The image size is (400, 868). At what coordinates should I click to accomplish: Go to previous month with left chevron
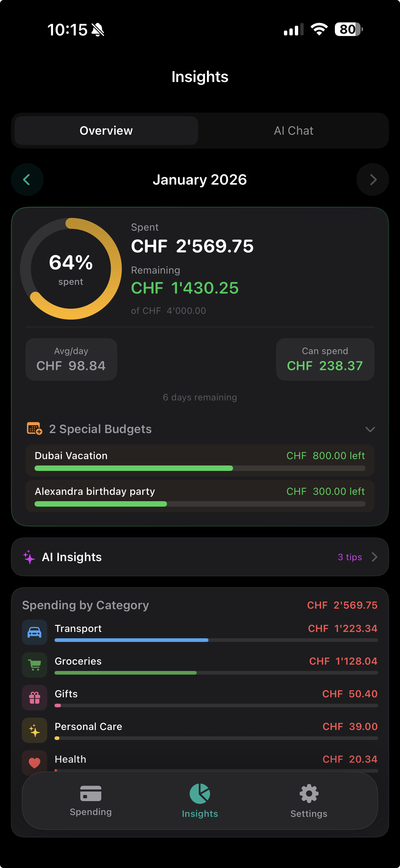[x=27, y=179]
